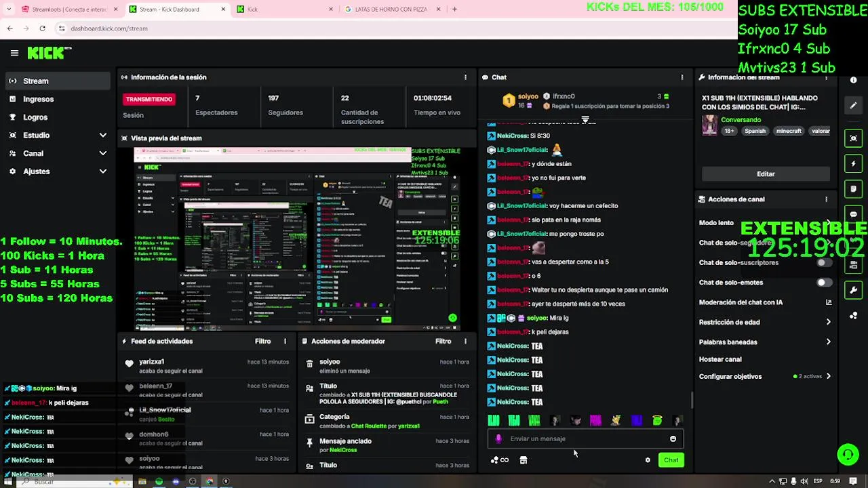Image resolution: width=868 pixels, height=488 pixels.
Task: Click the Editar button
Action: pyautogui.click(x=766, y=174)
